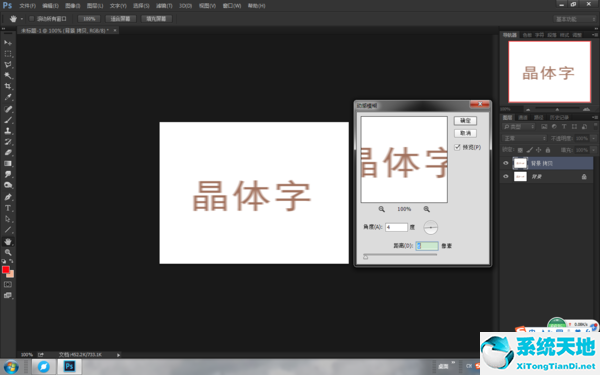The width and height of the screenshot is (600, 375).
Task: Select the Clone Stamp tool
Action: coord(8,131)
